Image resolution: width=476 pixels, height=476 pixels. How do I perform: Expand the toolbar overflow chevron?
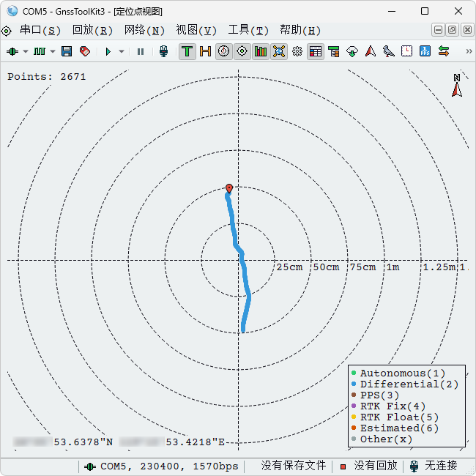(x=469, y=51)
